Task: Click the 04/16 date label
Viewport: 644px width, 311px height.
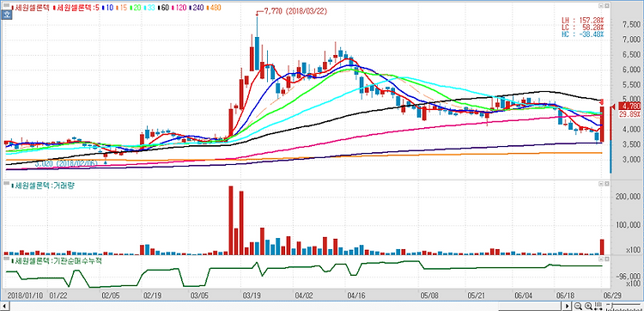Action: pos(356,295)
